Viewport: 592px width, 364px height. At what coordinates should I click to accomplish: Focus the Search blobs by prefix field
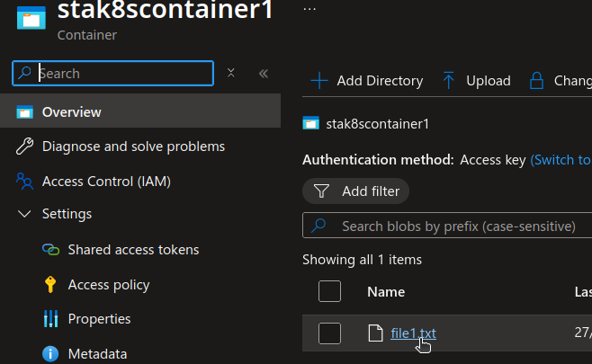coord(447,226)
